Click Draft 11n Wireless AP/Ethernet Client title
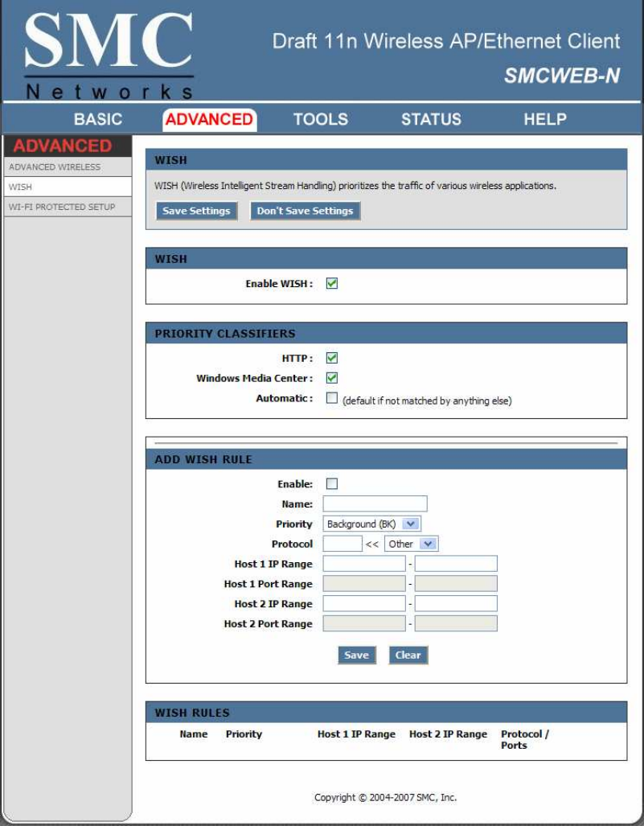 point(446,41)
